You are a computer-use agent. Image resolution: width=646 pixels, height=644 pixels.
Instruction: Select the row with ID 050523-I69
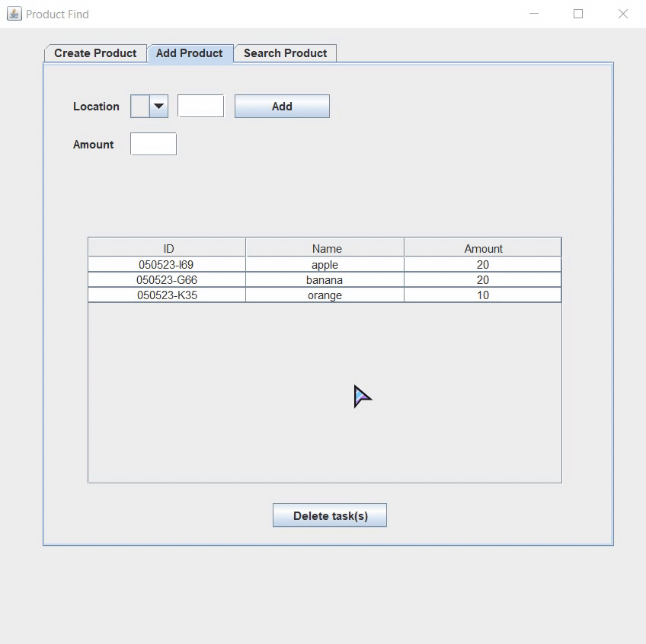325,264
